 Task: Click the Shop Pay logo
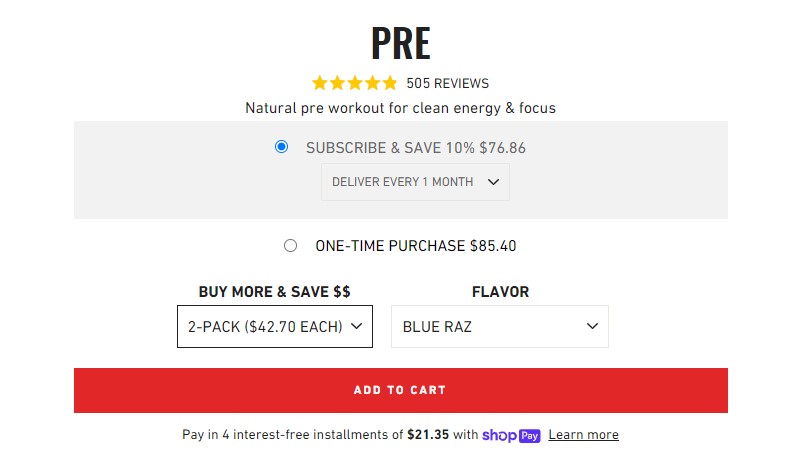[x=511, y=435]
